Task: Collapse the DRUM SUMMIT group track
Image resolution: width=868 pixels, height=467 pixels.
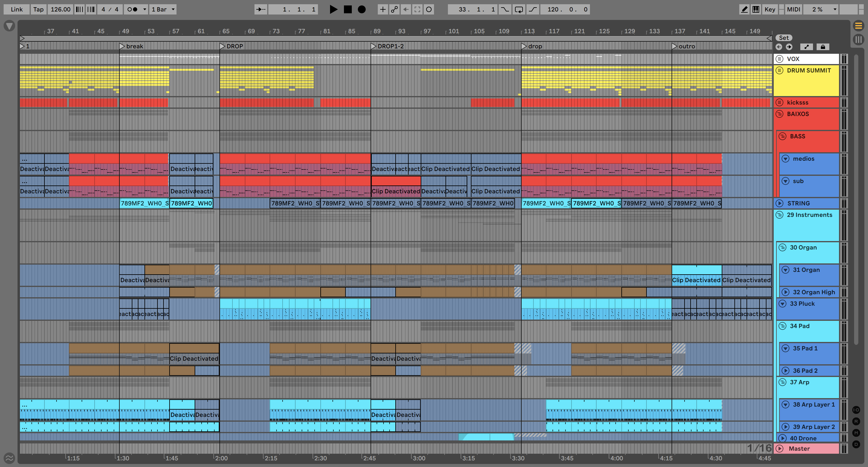Action: coord(780,71)
